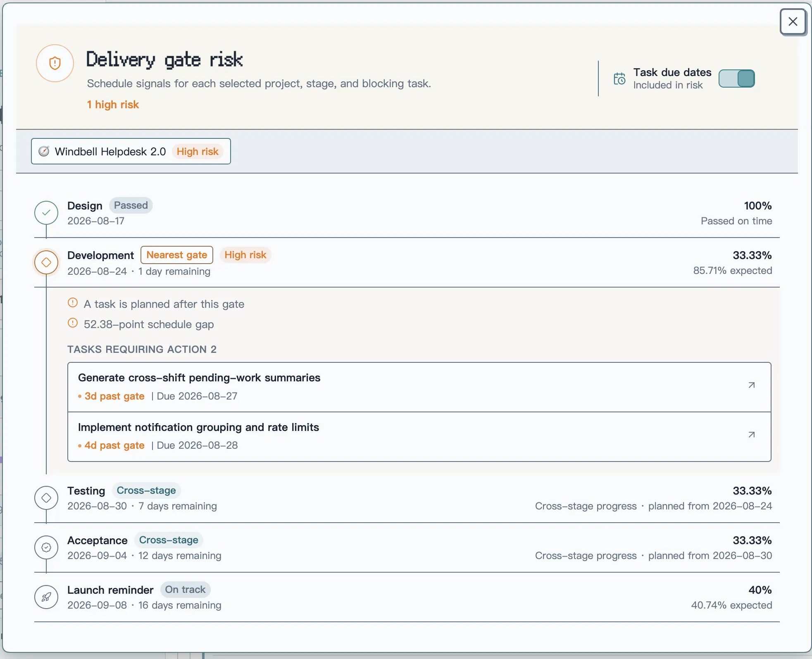Click 'TASKS REQUIRING ACTION 2' heading
812x659 pixels.
point(142,350)
